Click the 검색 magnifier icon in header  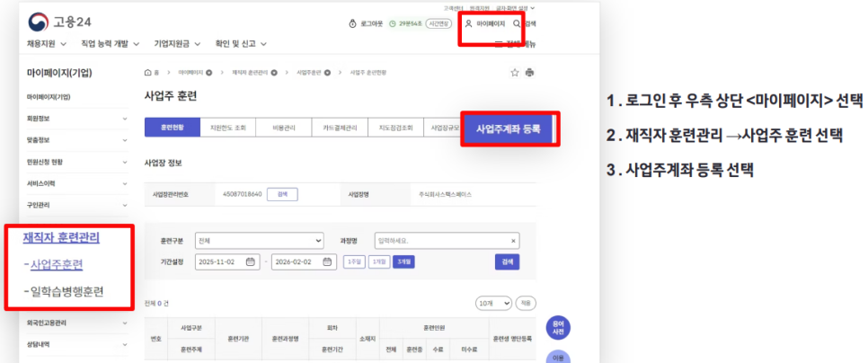tap(517, 23)
